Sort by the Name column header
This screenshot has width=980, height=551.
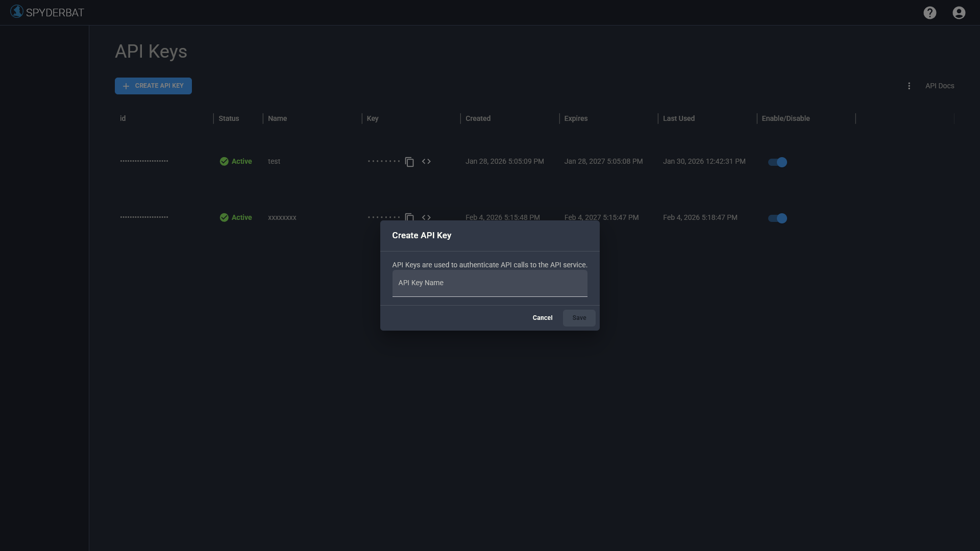[277, 118]
